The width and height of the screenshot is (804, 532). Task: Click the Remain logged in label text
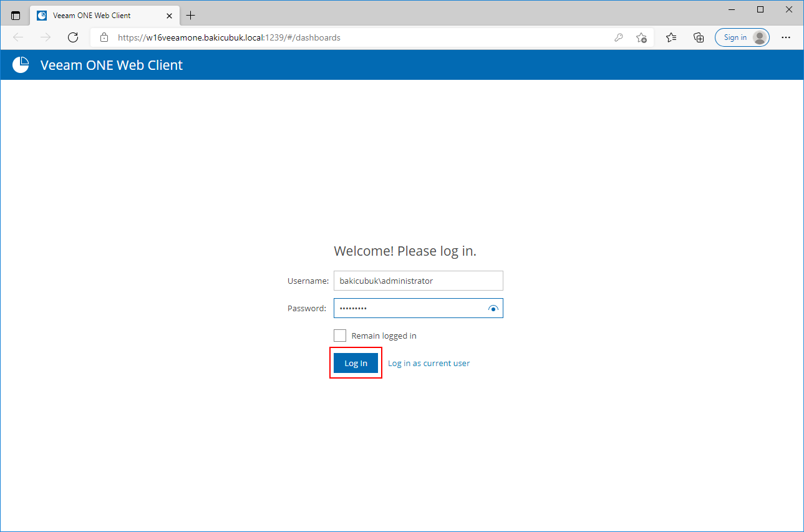pos(384,336)
